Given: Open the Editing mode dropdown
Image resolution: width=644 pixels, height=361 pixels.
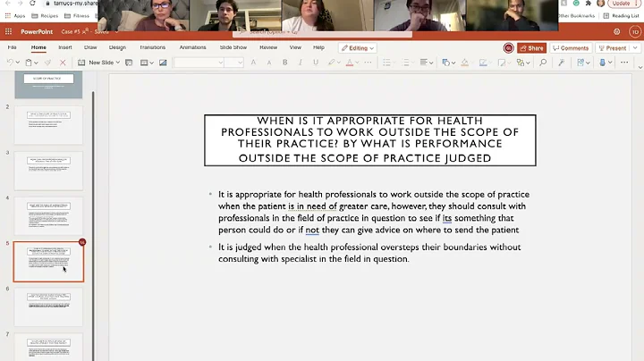Looking at the screenshot, I should pos(358,48).
